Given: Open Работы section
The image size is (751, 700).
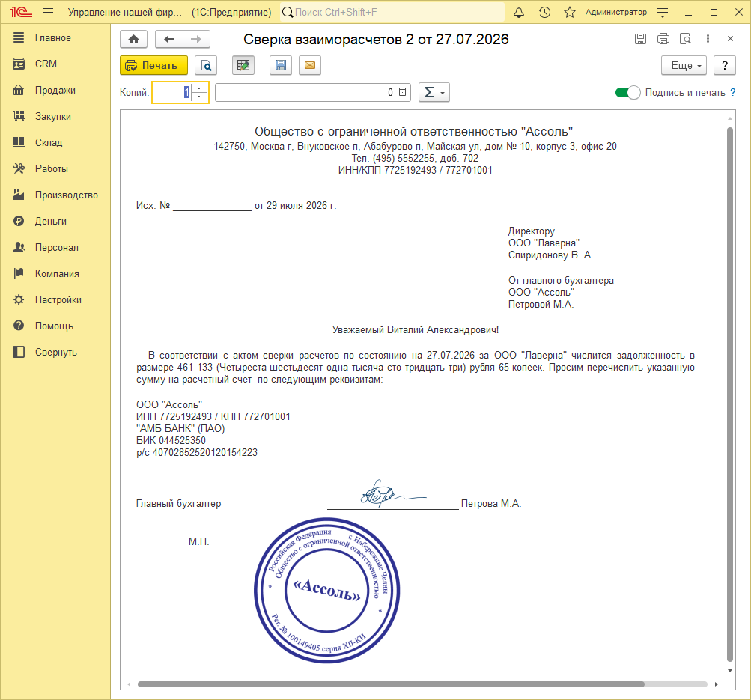Looking at the screenshot, I should point(55,169).
